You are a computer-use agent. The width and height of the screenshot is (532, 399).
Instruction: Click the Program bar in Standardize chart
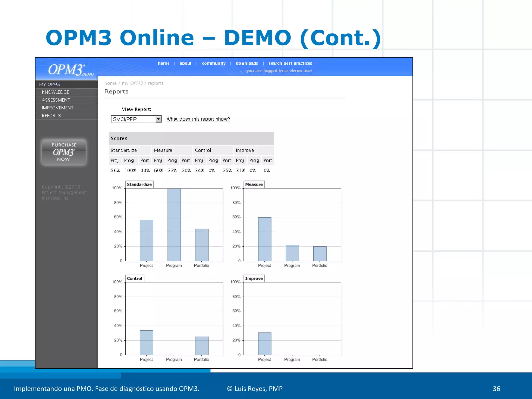174,225
